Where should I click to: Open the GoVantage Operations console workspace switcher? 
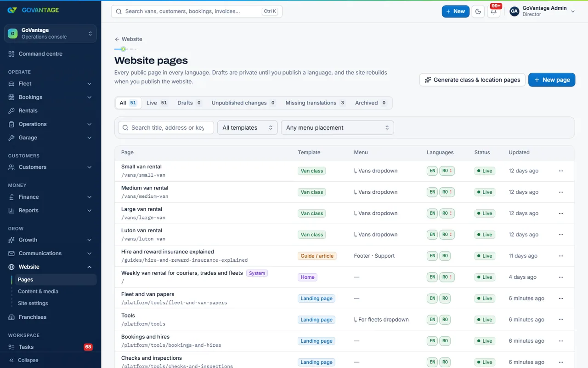pos(51,34)
